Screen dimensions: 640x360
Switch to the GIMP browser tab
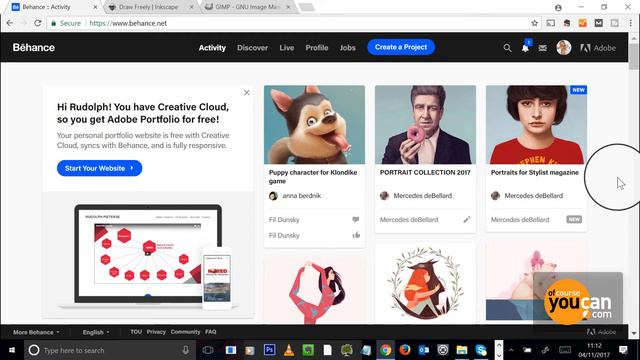point(248,7)
